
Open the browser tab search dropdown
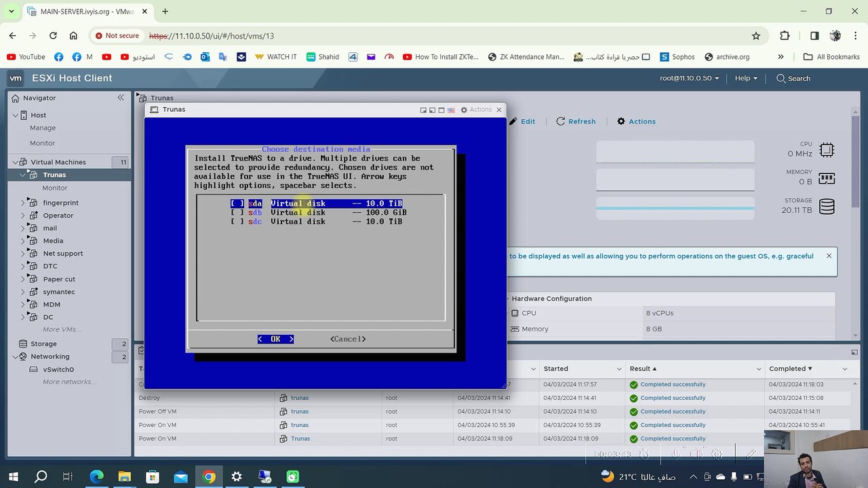tap(11, 12)
